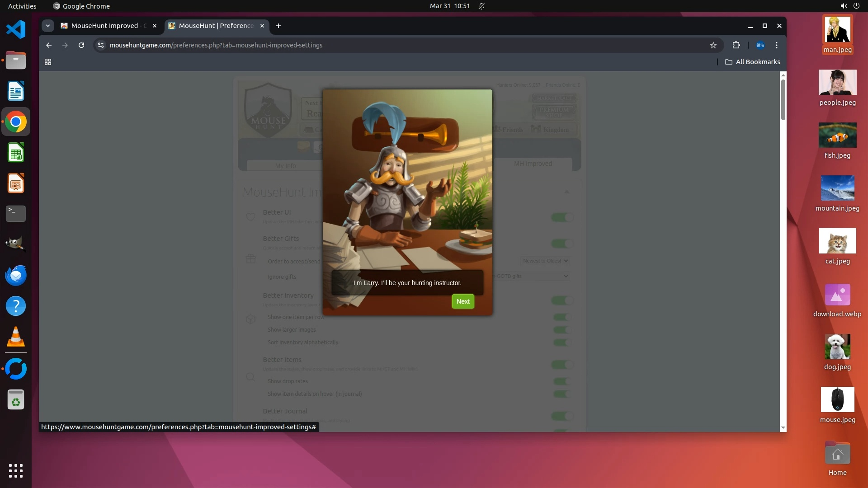Click the green Next button
The image size is (868, 488).
(x=462, y=301)
